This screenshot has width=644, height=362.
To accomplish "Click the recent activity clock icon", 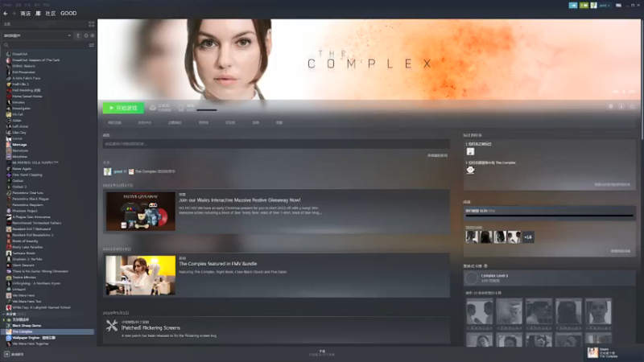I will [x=86, y=35].
